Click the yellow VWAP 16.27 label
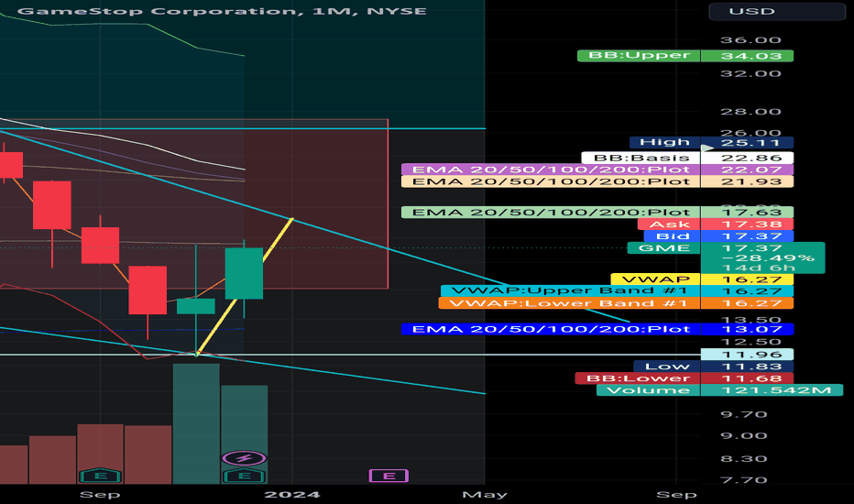Screen dimensions: 854x504 pyautogui.click(x=702, y=279)
